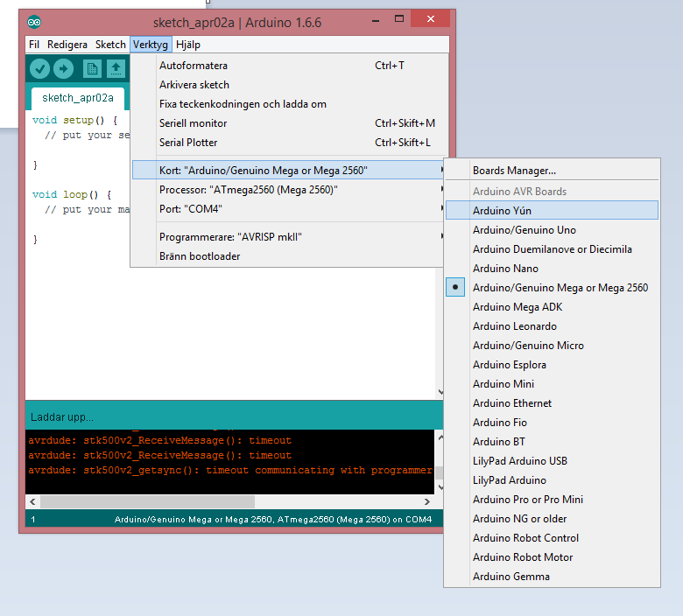Click the 'Laddar upp...' status text
Viewport: 683px width, 616px height.
[x=62, y=417]
